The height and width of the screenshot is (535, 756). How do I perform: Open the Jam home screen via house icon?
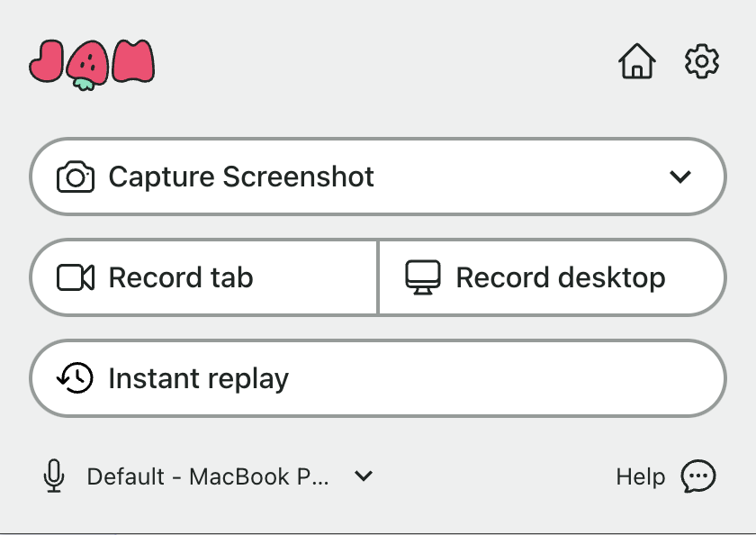638,61
